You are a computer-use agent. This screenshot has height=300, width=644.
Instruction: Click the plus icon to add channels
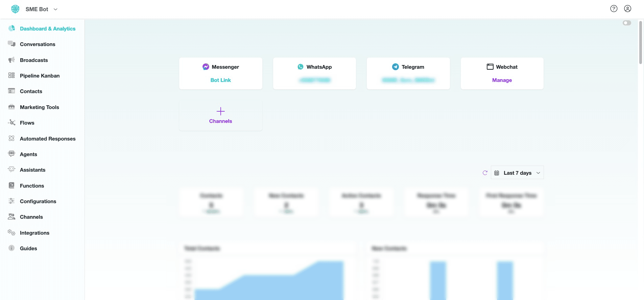coord(221,111)
